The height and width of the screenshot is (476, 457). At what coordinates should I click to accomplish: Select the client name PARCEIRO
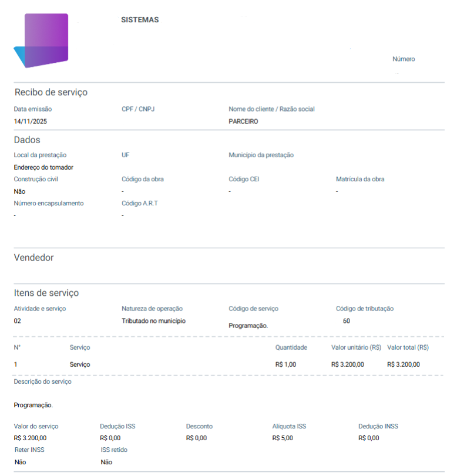click(243, 121)
